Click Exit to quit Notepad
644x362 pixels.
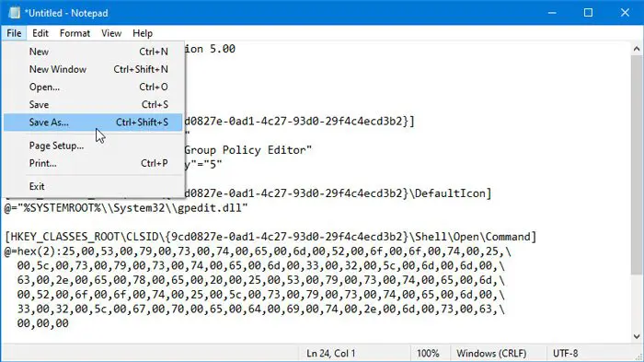(x=93, y=186)
